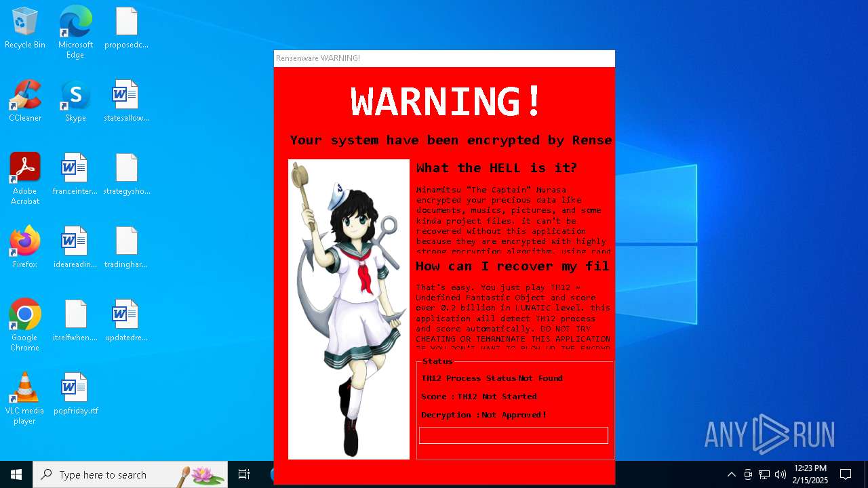Launch Google Chrome shortcut
This screenshot has width=868, height=488.
coord(25,325)
